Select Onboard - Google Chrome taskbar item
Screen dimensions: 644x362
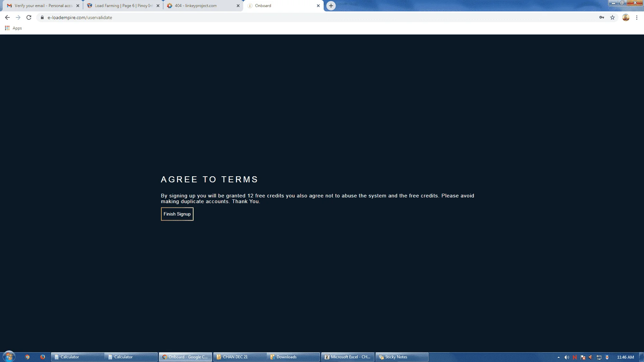pyautogui.click(x=185, y=357)
